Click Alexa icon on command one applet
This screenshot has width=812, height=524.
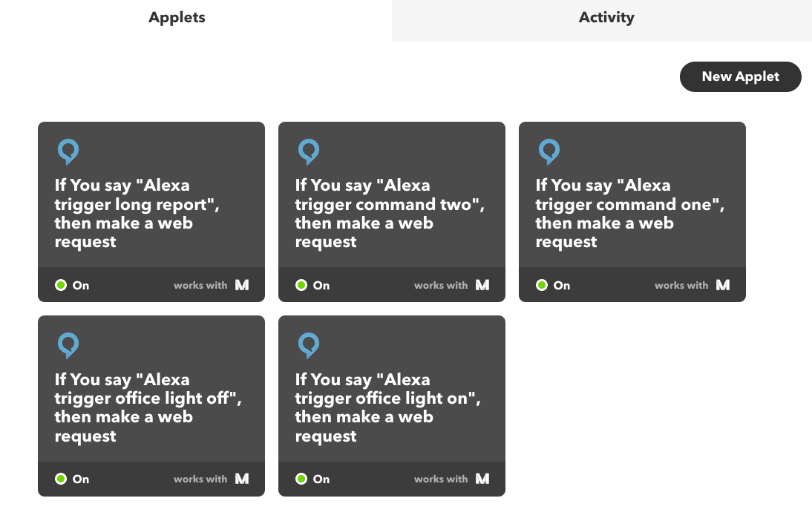[x=549, y=151]
